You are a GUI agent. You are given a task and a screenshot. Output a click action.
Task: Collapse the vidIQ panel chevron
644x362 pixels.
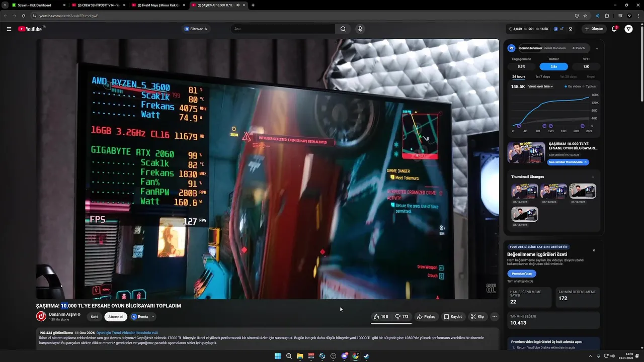[597, 48]
